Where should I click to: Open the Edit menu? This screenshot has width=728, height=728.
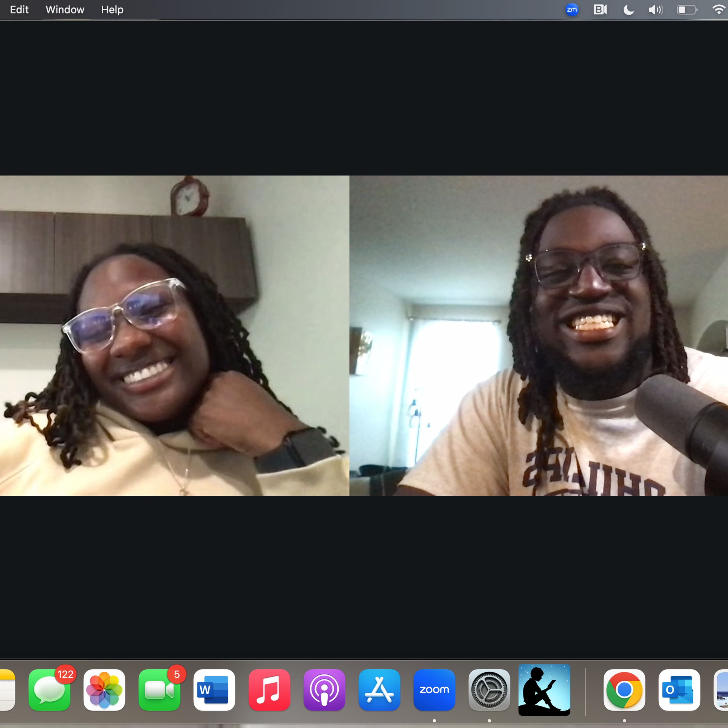[x=19, y=10]
